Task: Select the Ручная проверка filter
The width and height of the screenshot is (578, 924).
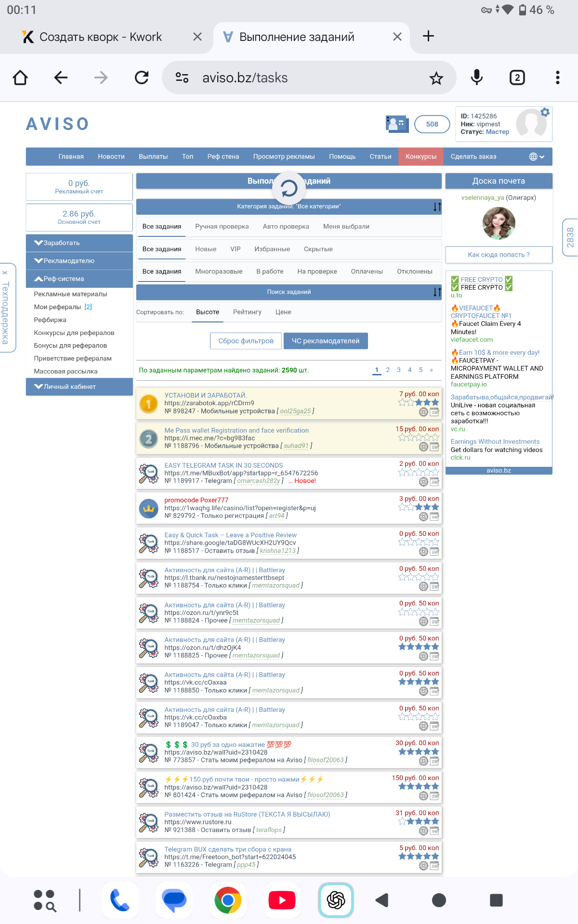Action: click(222, 227)
